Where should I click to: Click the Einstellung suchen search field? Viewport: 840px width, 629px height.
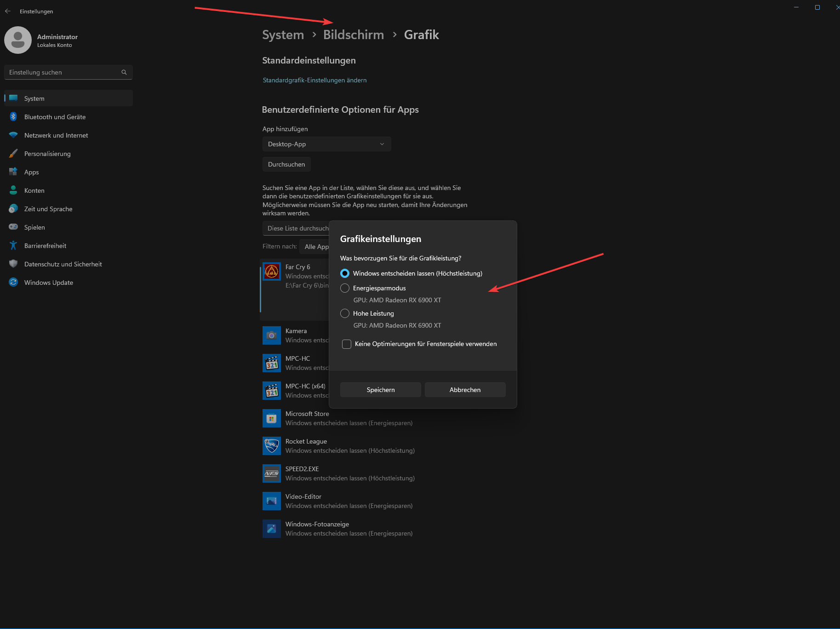click(x=69, y=72)
